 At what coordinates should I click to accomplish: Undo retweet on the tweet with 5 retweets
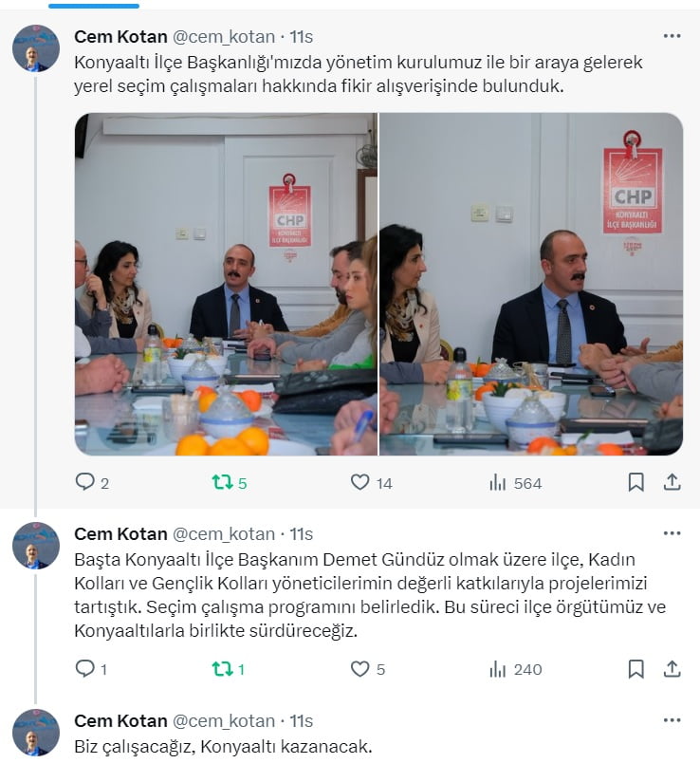click(222, 482)
